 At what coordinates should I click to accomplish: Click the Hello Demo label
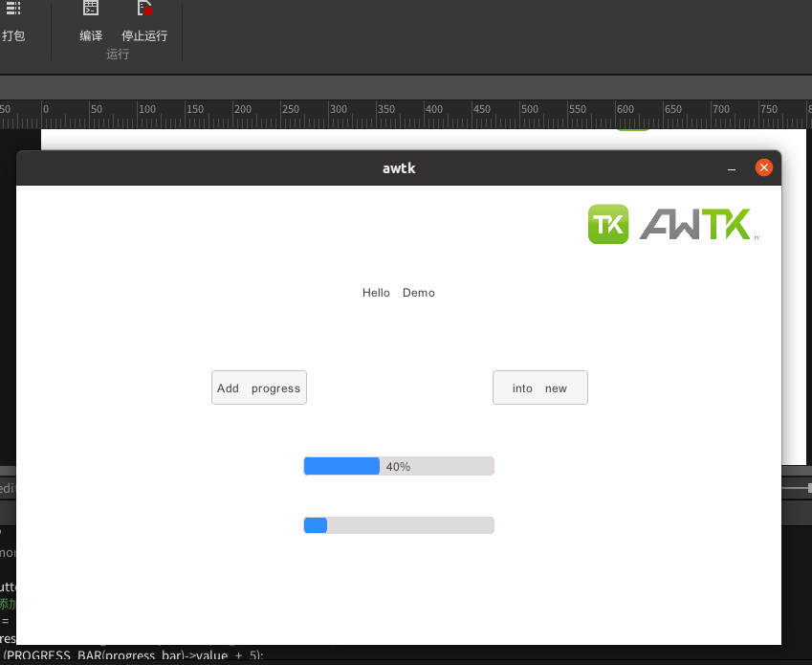click(x=399, y=293)
